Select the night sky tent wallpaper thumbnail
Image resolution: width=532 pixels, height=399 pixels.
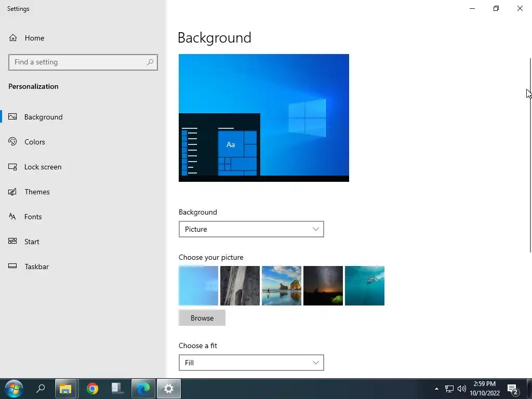(323, 286)
